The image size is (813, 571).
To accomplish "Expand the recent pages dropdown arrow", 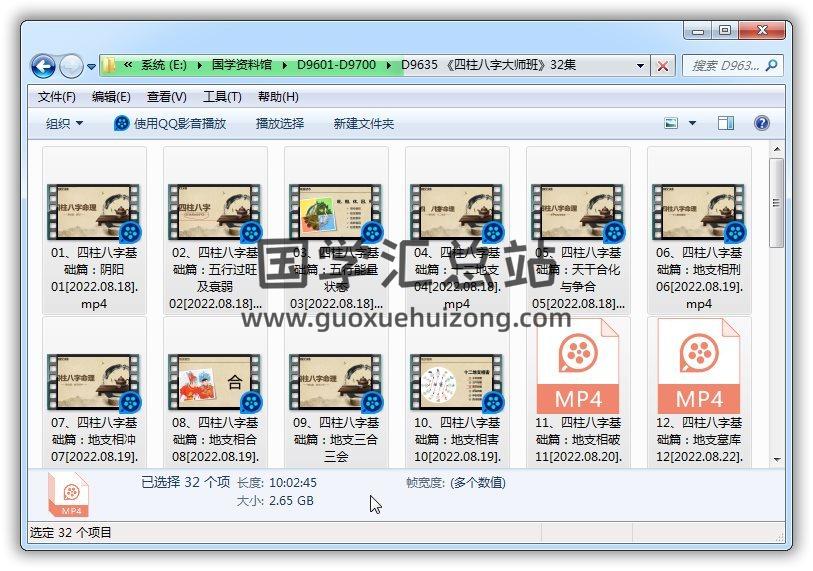I will click(91, 67).
